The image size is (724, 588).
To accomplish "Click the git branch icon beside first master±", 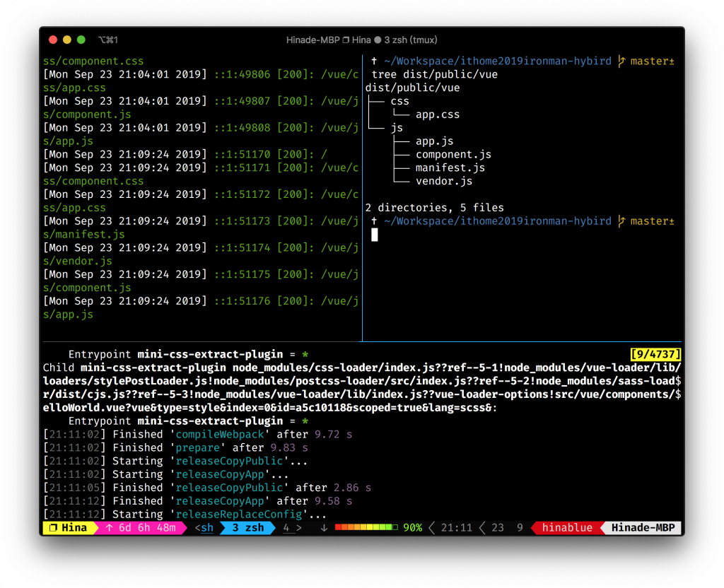I will pyautogui.click(x=621, y=61).
